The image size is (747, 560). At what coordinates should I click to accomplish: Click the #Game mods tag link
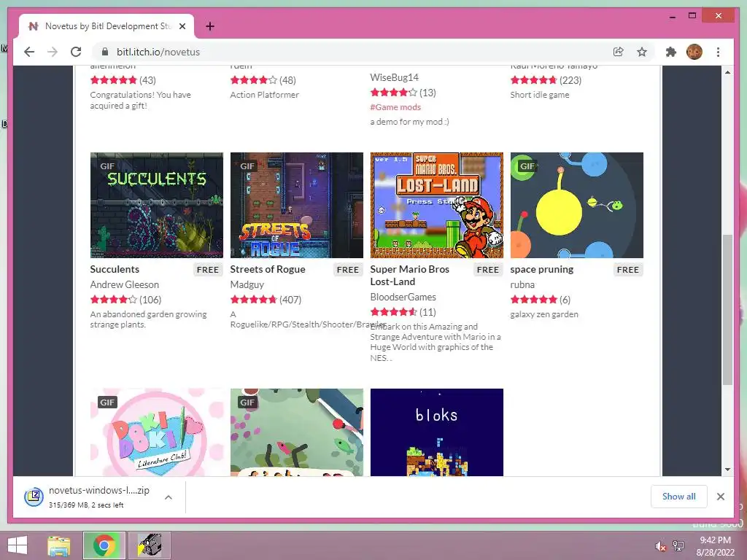coord(395,107)
